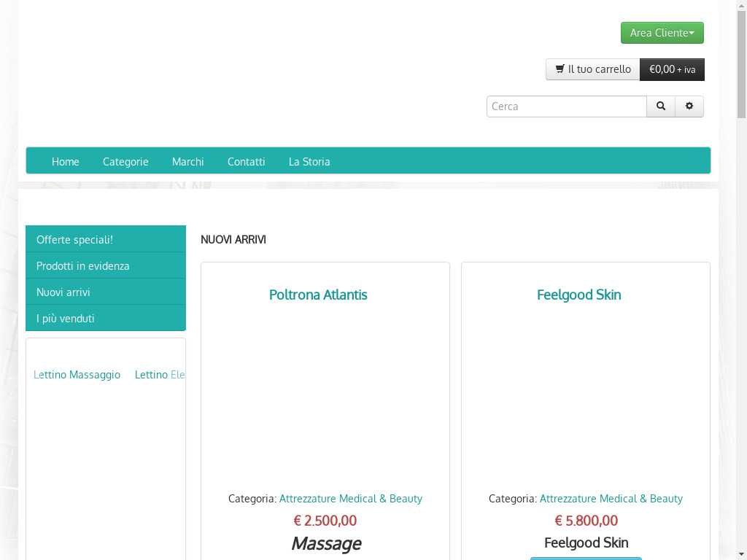The height and width of the screenshot is (560, 747).
Task: Open Il tuo carrello cart button
Action: [x=592, y=69]
